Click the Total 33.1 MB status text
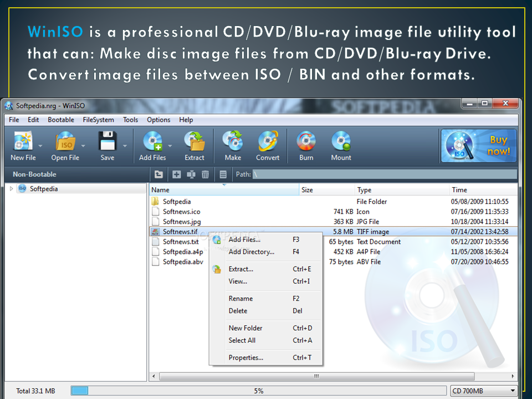 (x=35, y=391)
